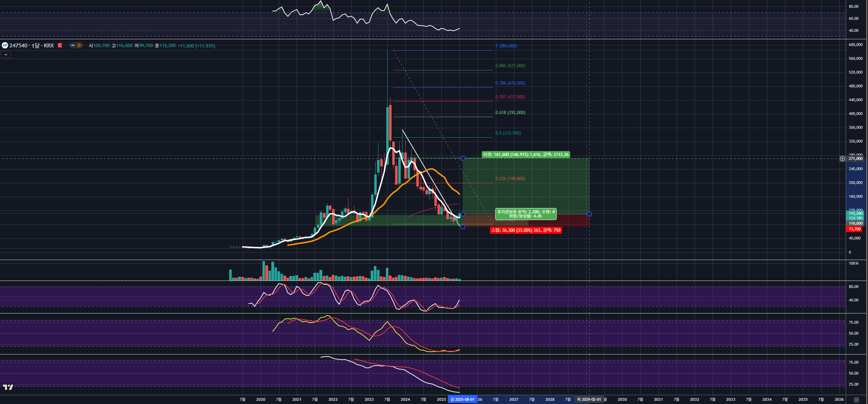Click the right-edge handle of position tool
Viewport: 868px width, 404px height.
pyautogui.click(x=589, y=214)
